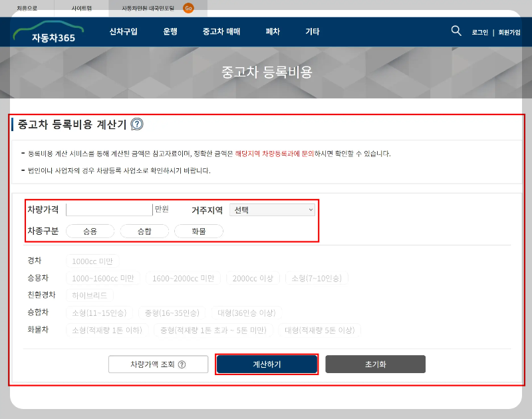
Task: Select 승합 vehicle type
Action: point(144,231)
